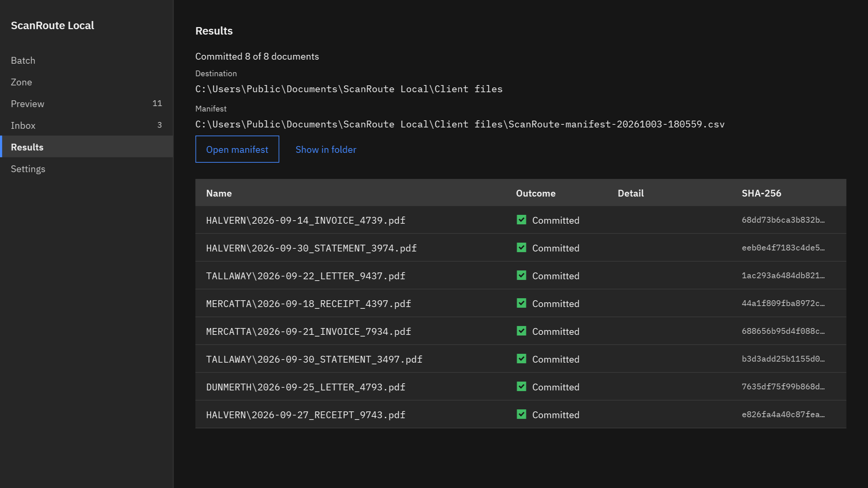Select file HALVERN\2026-09-27_RECEIPT_9743.pdf
Image resolution: width=868 pixels, height=488 pixels.
306,415
